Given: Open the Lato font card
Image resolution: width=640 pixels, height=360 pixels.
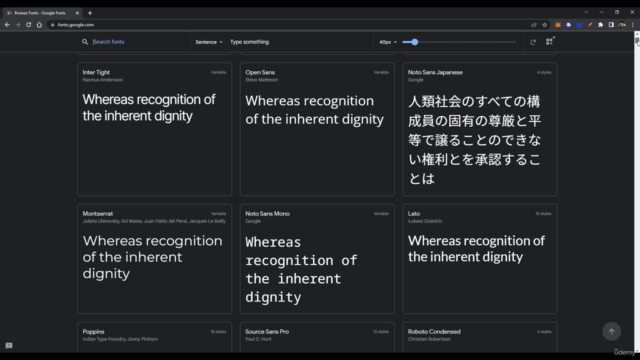Looking at the screenshot, I should (x=480, y=259).
